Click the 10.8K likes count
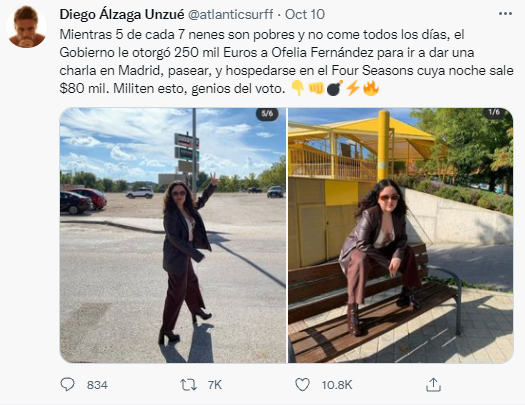Image resolution: width=525 pixels, height=405 pixels. 337,385
